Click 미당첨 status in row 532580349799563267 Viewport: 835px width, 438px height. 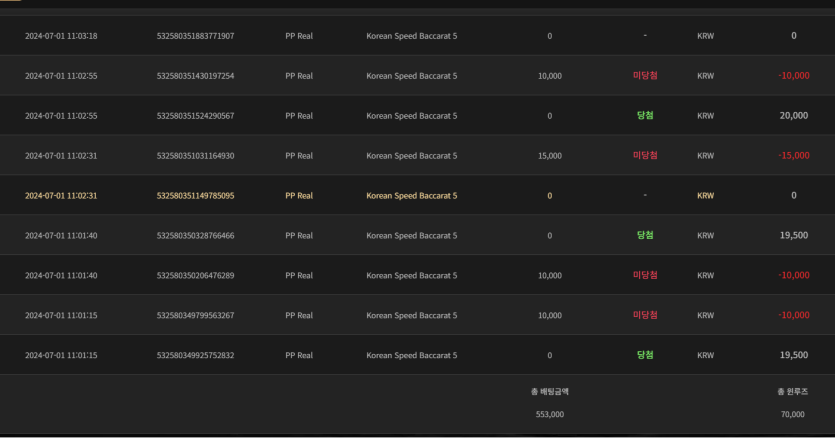tap(645, 315)
